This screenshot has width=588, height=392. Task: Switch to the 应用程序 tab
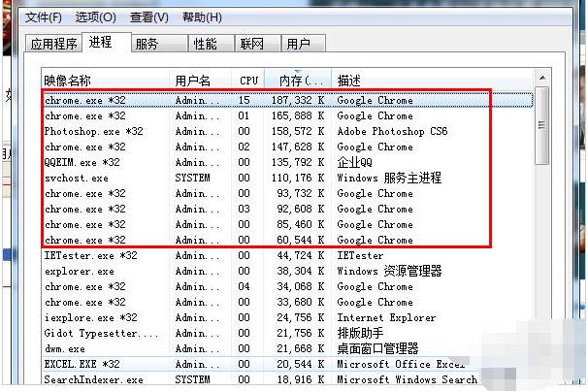tap(53, 44)
